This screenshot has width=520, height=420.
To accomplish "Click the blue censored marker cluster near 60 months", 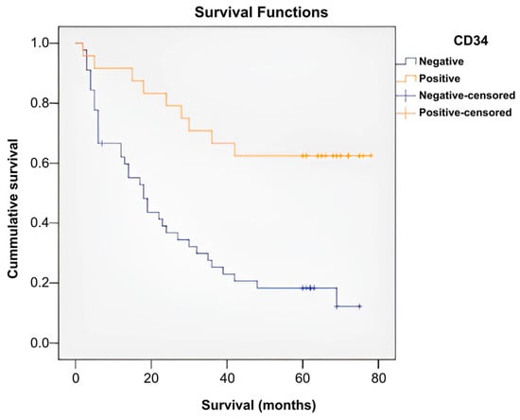I will click(x=308, y=288).
